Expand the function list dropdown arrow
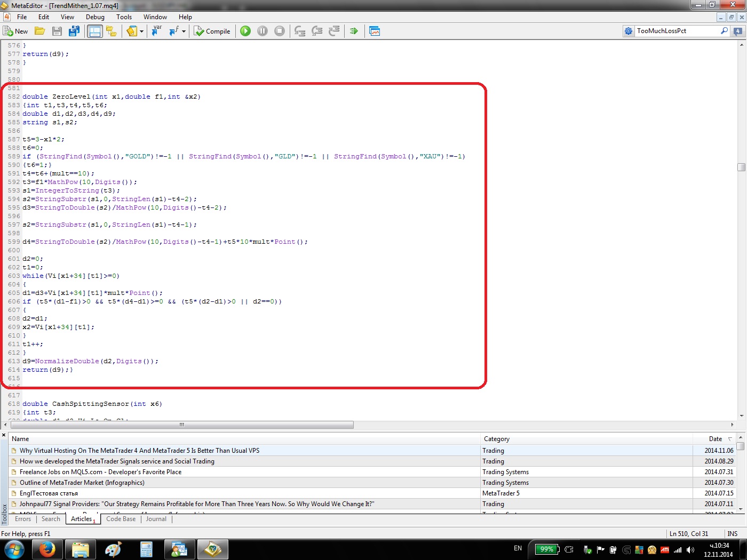The image size is (747, 560). point(184,31)
